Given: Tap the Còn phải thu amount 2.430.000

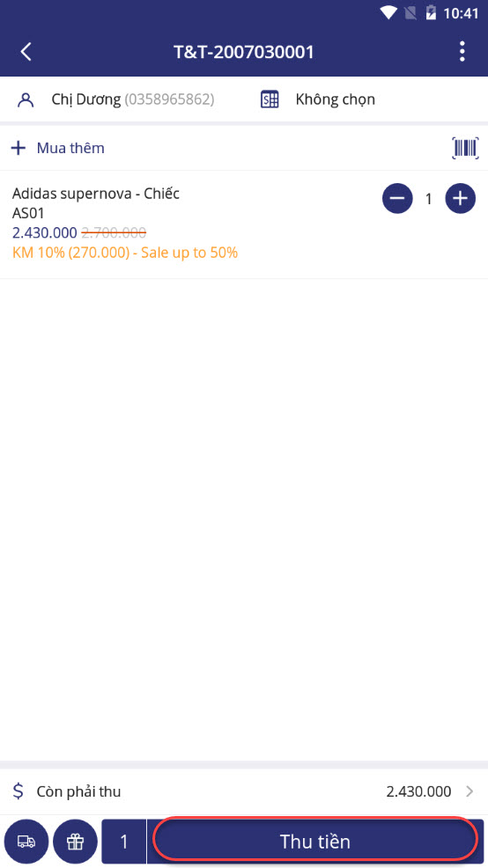Looking at the screenshot, I should (418, 791).
